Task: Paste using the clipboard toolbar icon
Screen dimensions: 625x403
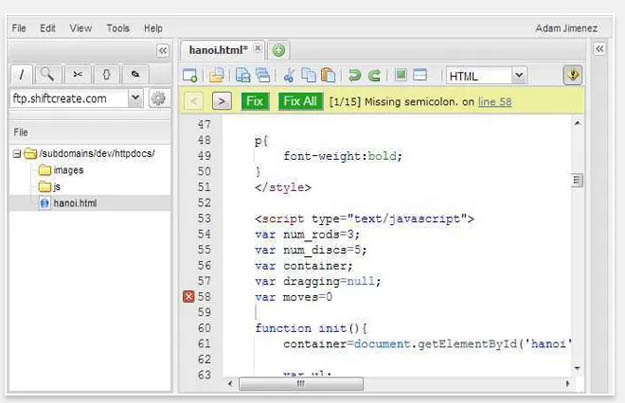Action: [x=328, y=75]
